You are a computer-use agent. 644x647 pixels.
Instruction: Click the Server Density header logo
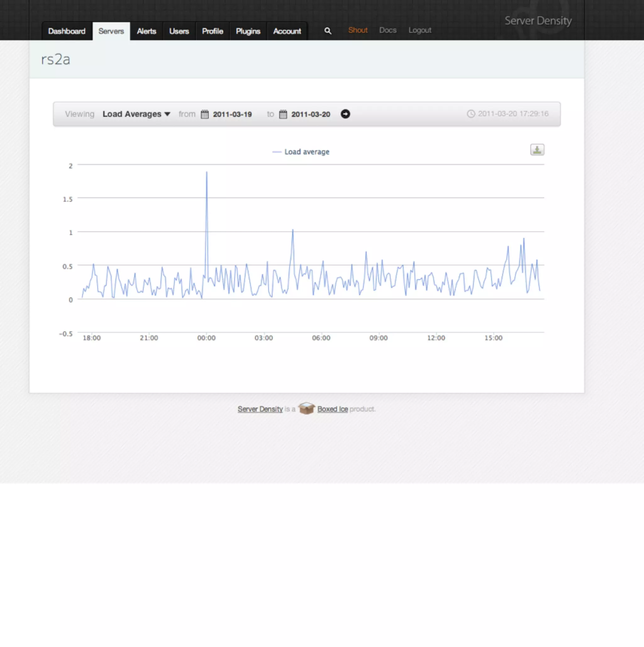538,21
